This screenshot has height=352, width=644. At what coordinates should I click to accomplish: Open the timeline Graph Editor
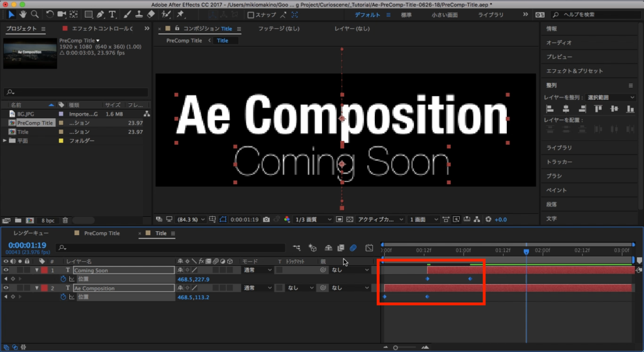coord(369,248)
